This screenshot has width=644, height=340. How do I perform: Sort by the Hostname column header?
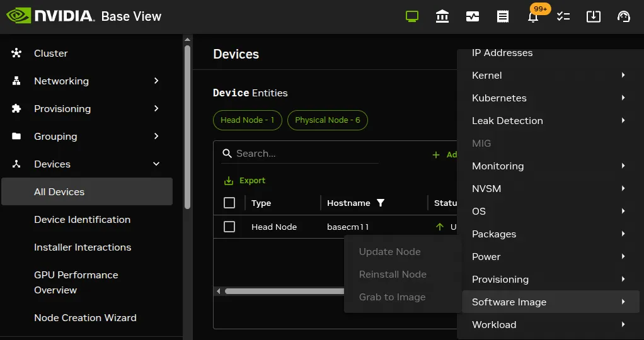click(x=348, y=203)
